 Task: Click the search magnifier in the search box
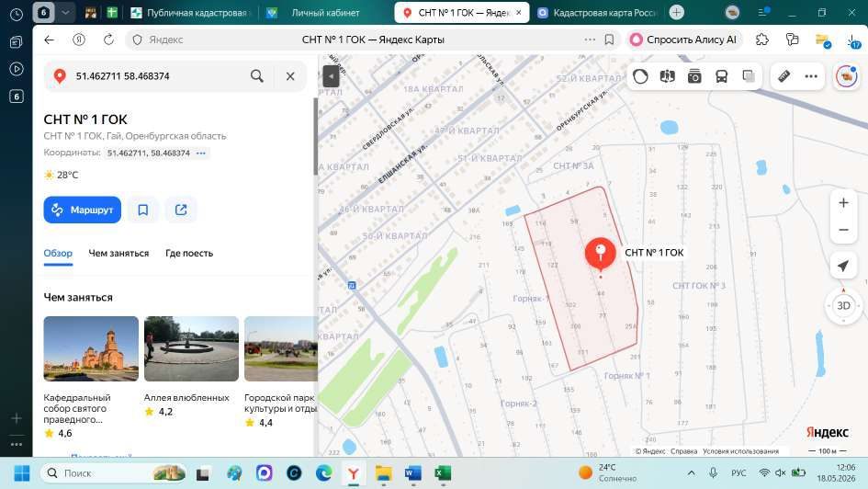(257, 76)
